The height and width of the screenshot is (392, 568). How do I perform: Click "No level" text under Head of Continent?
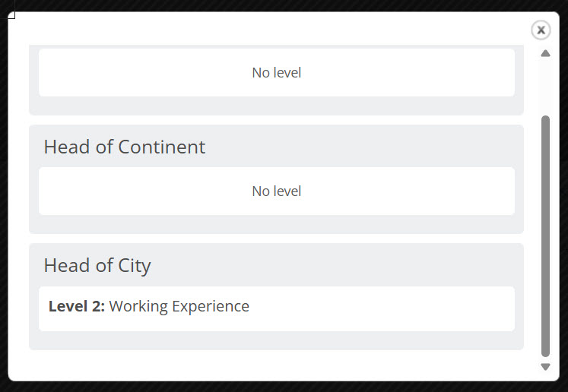pyautogui.click(x=277, y=191)
